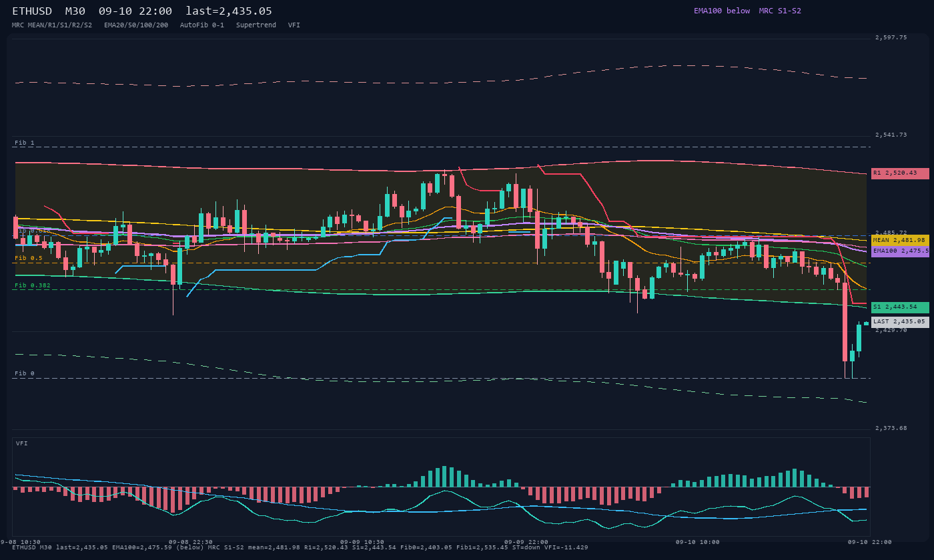Click the 'MRC S1-S2' status text

[x=780, y=11]
